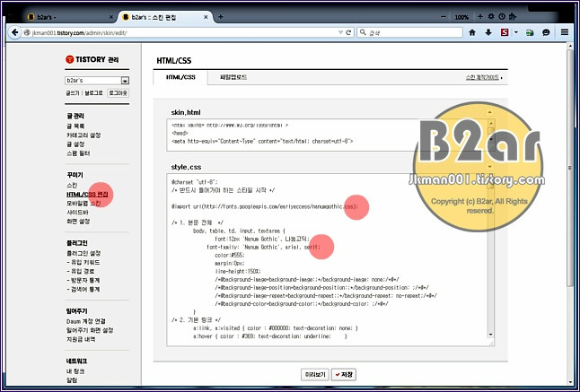This screenshot has height=392, width=580.
Task: Open 검색어 통계 link
Action: 83,289
